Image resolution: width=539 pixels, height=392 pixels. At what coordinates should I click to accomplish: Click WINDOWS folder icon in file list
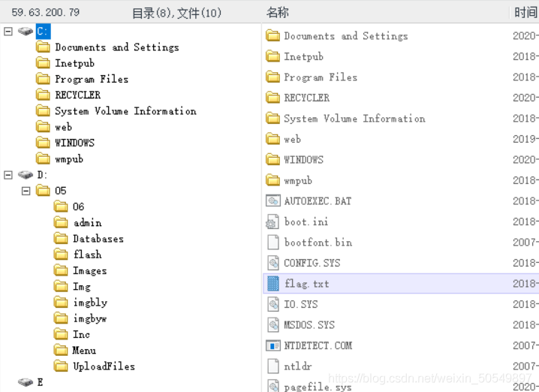(273, 159)
